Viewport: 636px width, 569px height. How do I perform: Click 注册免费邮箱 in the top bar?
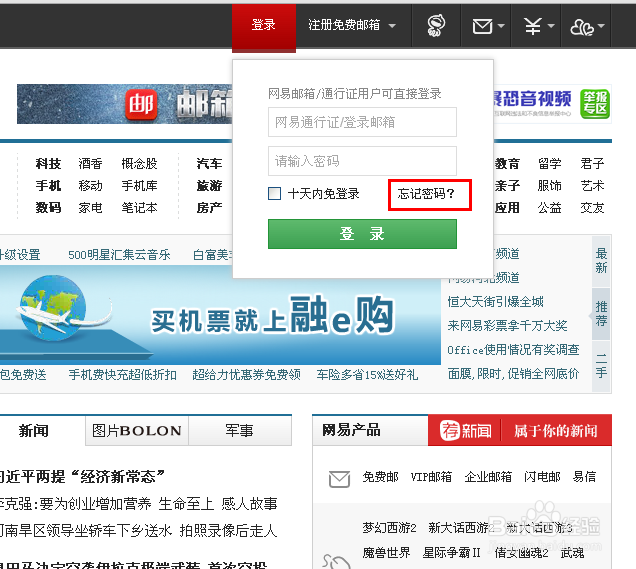344,25
